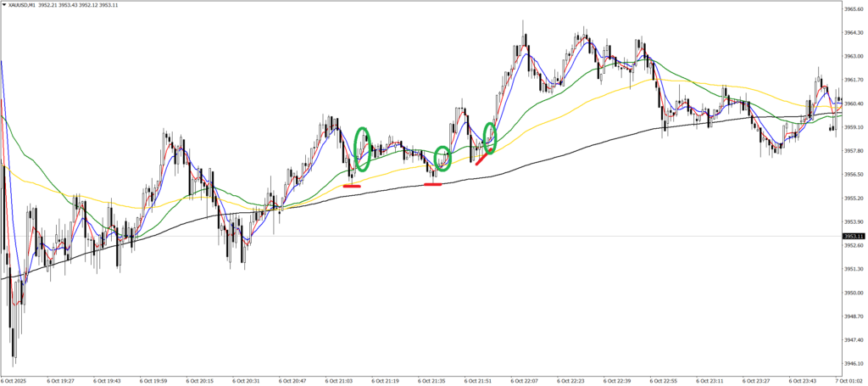Click the red horizontal marker near 21:35
Screen dimensions: 868x386
point(432,184)
